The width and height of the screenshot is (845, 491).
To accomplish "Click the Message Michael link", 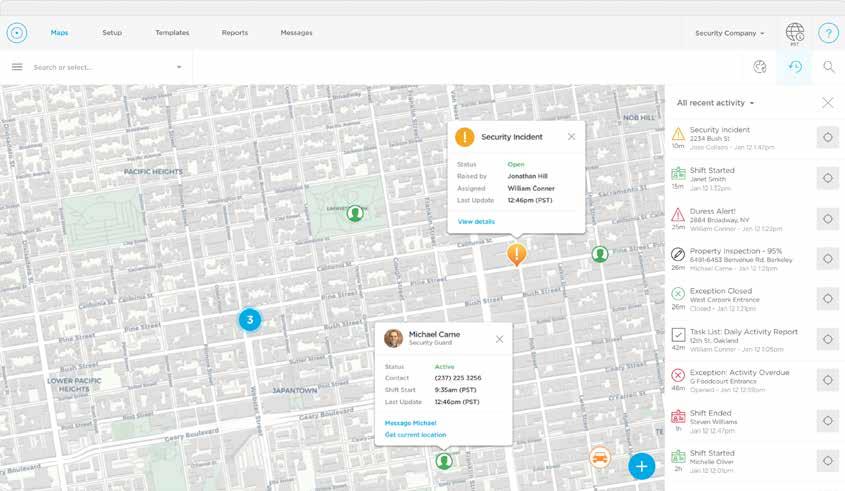I will pyautogui.click(x=410, y=423).
